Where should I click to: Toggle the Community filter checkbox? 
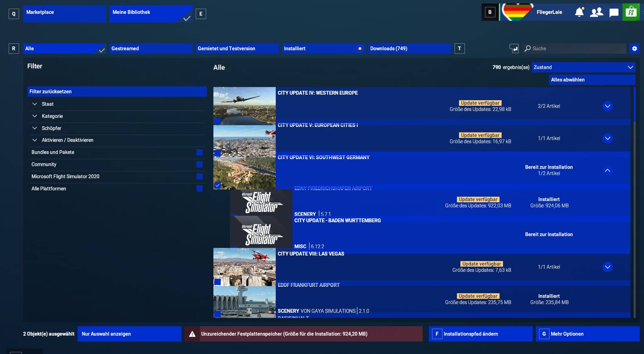coord(199,164)
